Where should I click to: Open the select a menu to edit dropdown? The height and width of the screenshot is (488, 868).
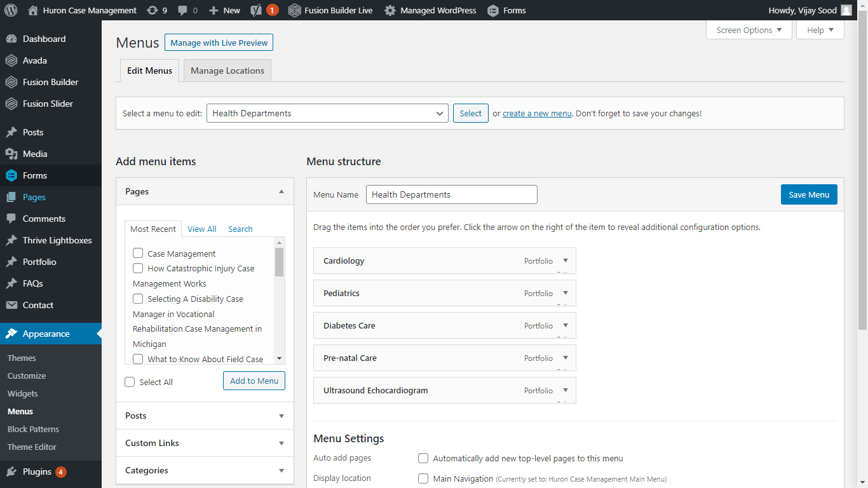click(327, 113)
